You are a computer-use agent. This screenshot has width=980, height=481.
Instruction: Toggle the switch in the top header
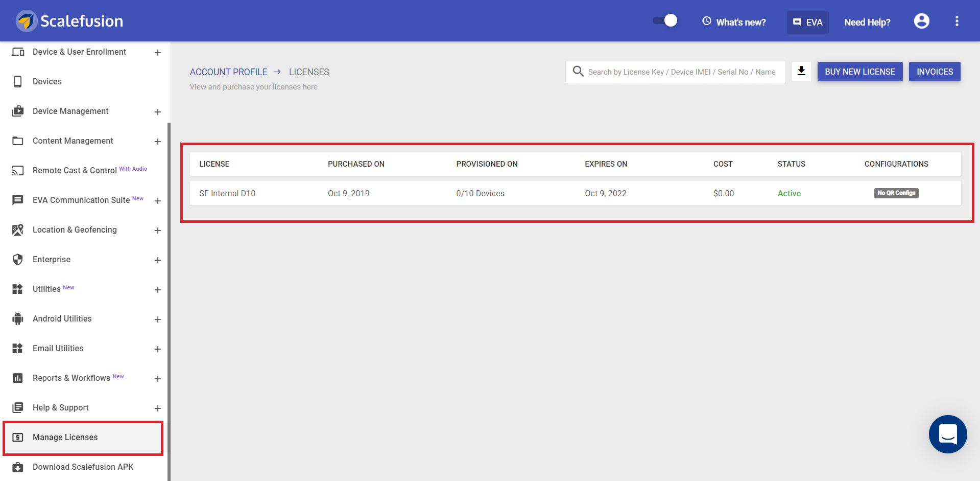pyautogui.click(x=665, y=21)
